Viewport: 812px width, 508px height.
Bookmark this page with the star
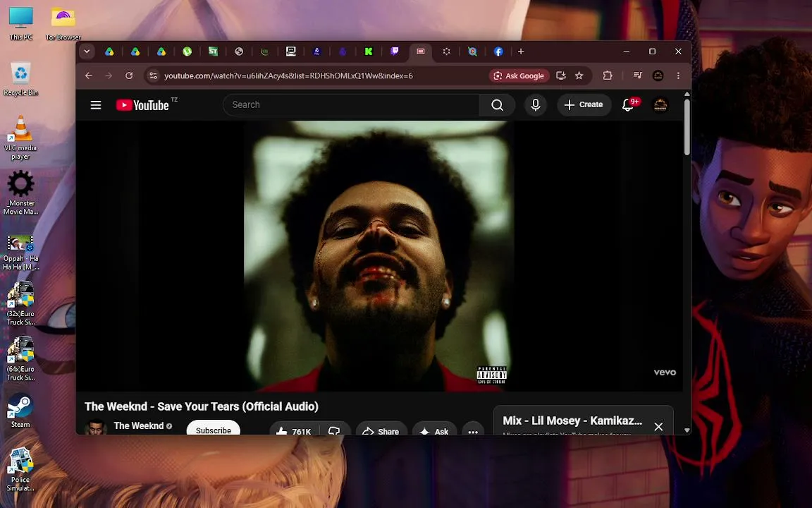click(x=579, y=75)
